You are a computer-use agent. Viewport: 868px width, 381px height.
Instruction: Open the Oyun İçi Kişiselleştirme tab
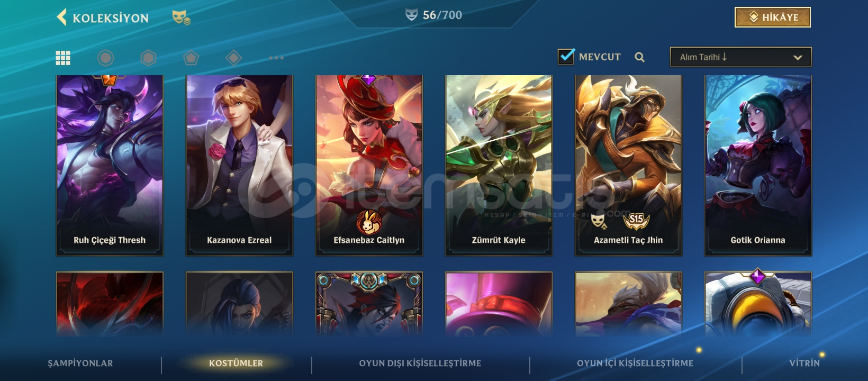635,363
